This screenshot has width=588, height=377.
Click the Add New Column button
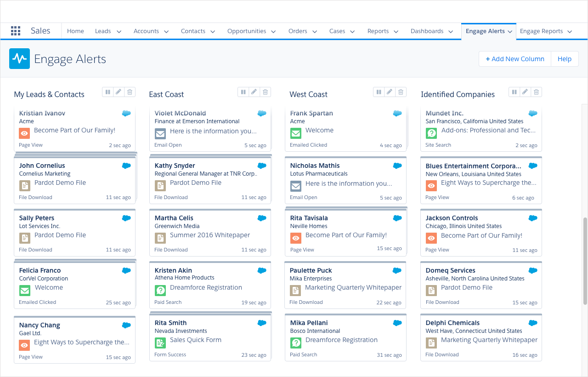tap(514, 59)
